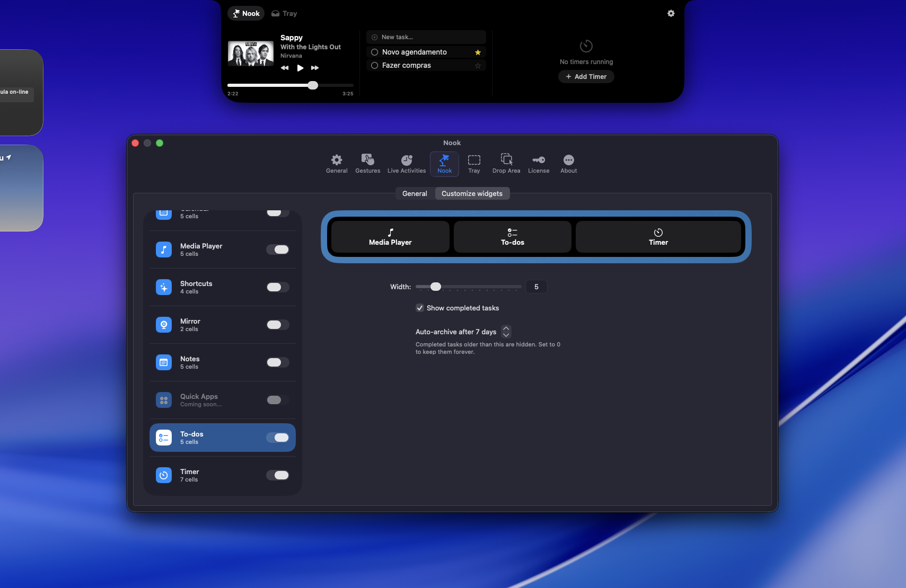Open the notch settings gear icon
Viewport: 906px width, 588px height.
click(x=671, y=13)
